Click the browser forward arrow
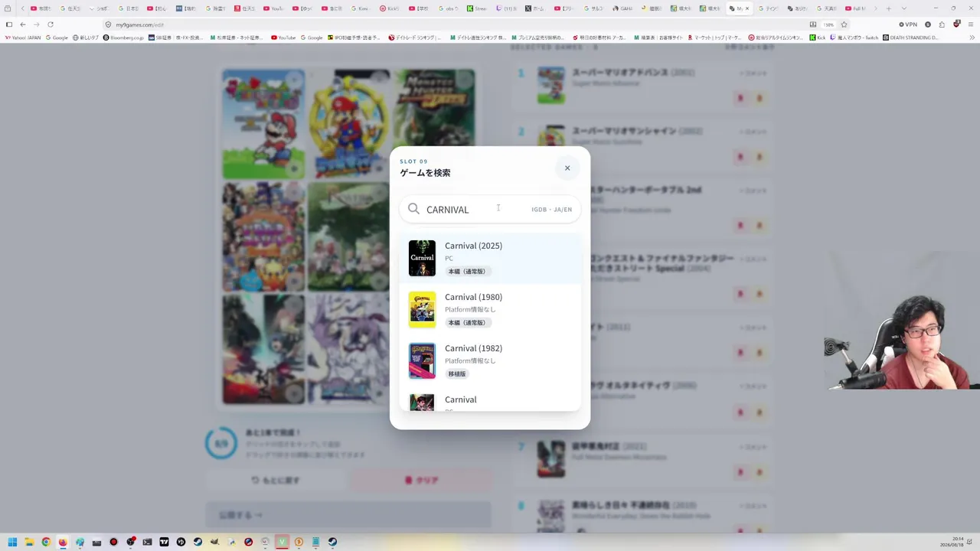The image size is (980, 551). tap(36, 24)
